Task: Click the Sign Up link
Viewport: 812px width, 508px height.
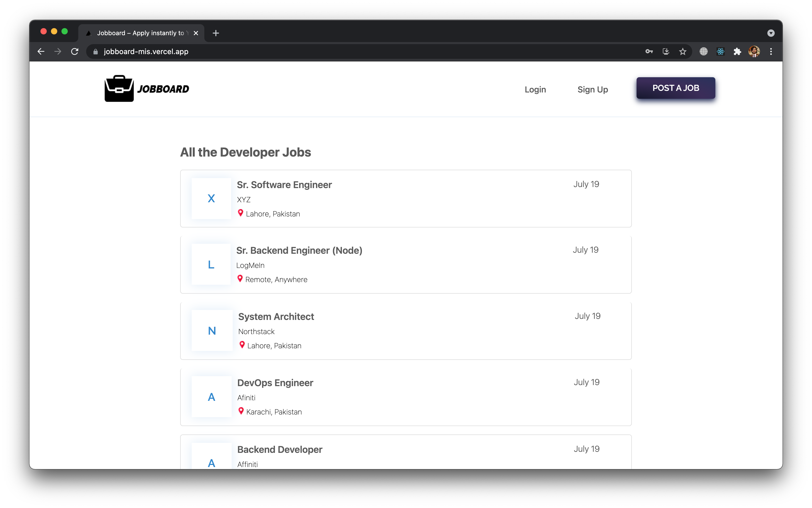Action: (x=592, y=89)
